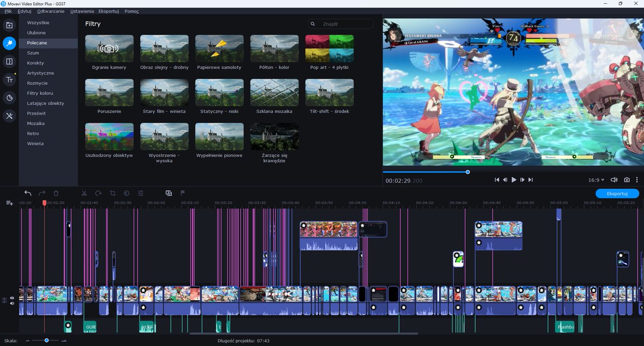Click the Delete trash icon
The image size is (644, 346).
tap(56, 193)
